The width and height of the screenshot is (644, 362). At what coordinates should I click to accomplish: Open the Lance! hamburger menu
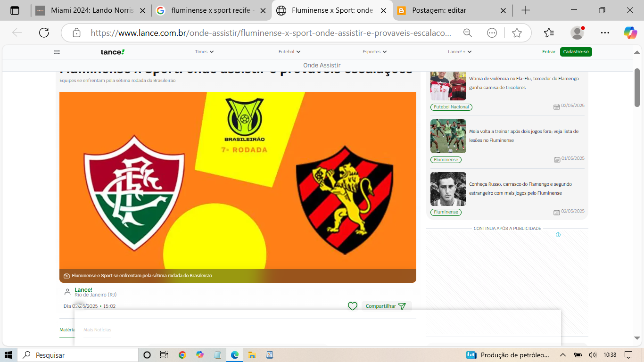pyautogui.click(x=57, y=52)
